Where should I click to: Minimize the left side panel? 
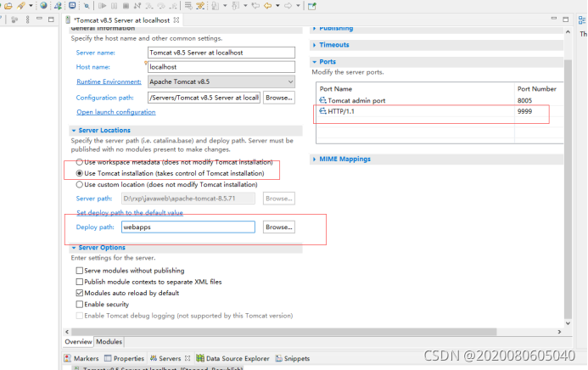point(39,19)
